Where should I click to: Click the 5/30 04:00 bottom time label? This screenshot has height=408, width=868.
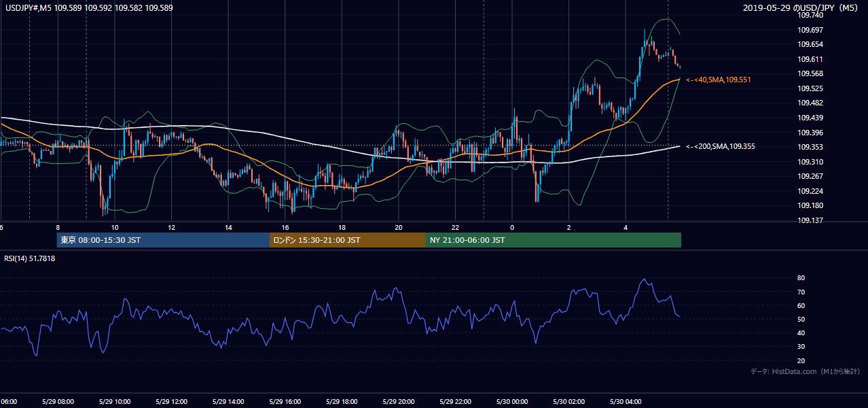point(625,402)
